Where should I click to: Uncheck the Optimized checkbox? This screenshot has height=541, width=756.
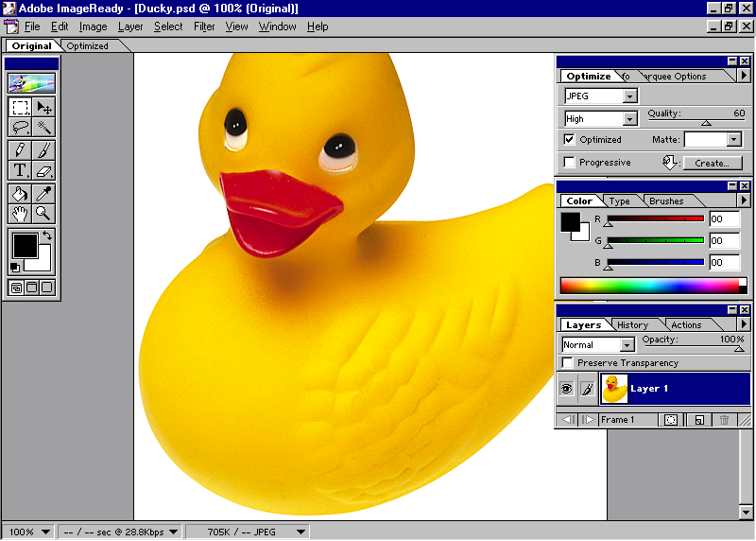pyautogui.click(x=569, y=139)
